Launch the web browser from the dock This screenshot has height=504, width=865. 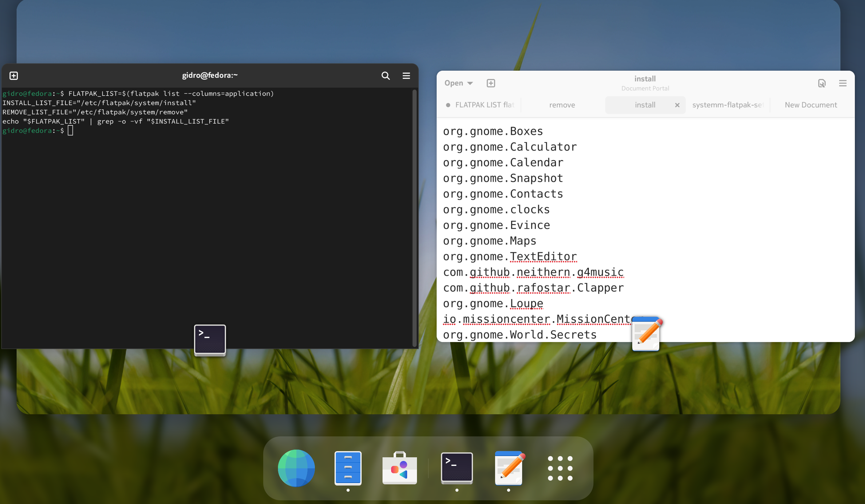[x=296, y=468]
